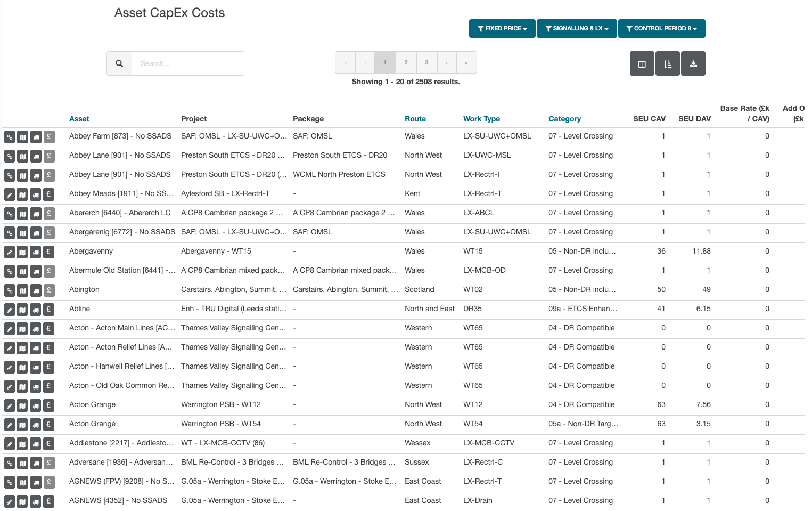
Task: Click the link icon for Abbey Farm row
Action: coord(10,137)
